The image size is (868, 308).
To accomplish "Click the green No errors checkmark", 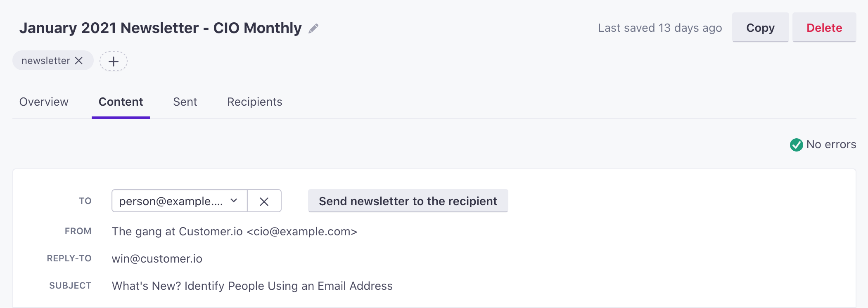I will coord(796,145).
